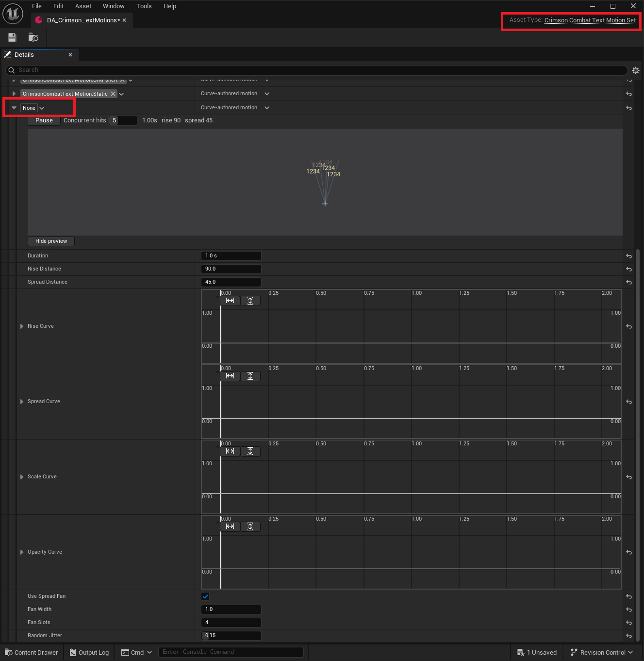Open the File menu
Image resolution: width=644 pixels, height=661 pixels.
pyautogui.click(x=37, y=6)
